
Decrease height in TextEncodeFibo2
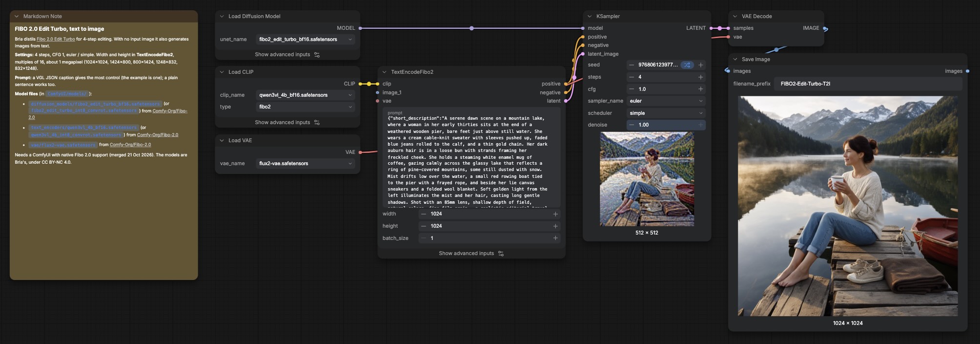(x=424, y=226)
